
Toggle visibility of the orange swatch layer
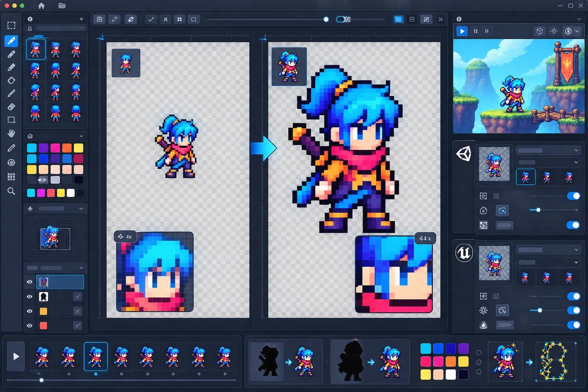point(29,311)
